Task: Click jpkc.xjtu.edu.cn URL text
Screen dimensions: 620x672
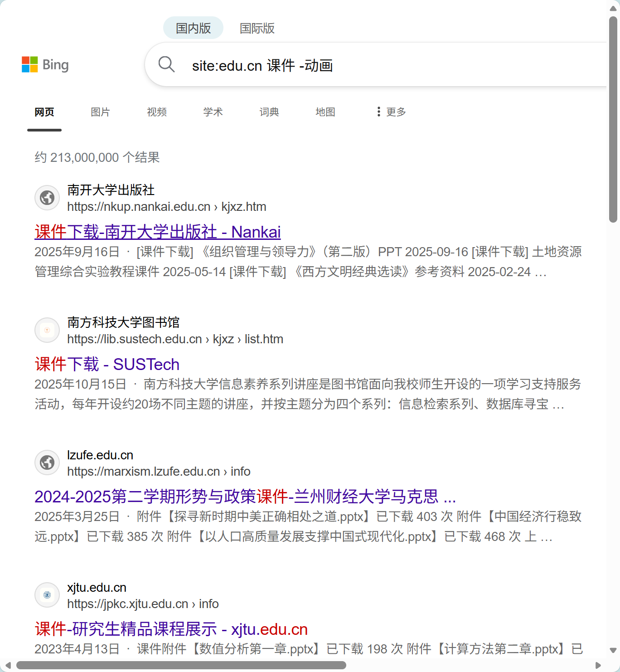Action: 143,604
